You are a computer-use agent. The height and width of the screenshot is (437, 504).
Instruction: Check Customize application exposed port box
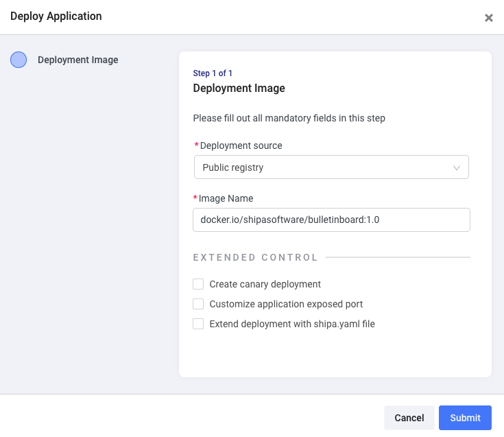tap(198, 304)
